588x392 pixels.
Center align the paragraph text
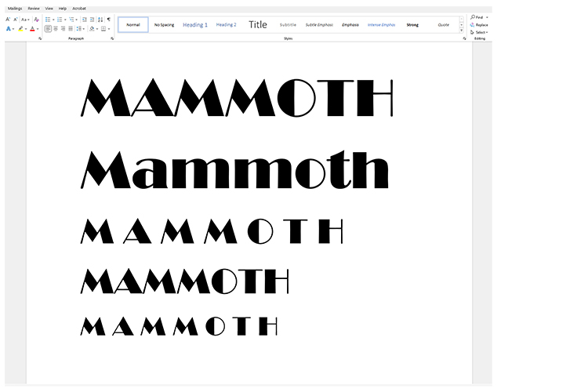[x=56, y=29]
